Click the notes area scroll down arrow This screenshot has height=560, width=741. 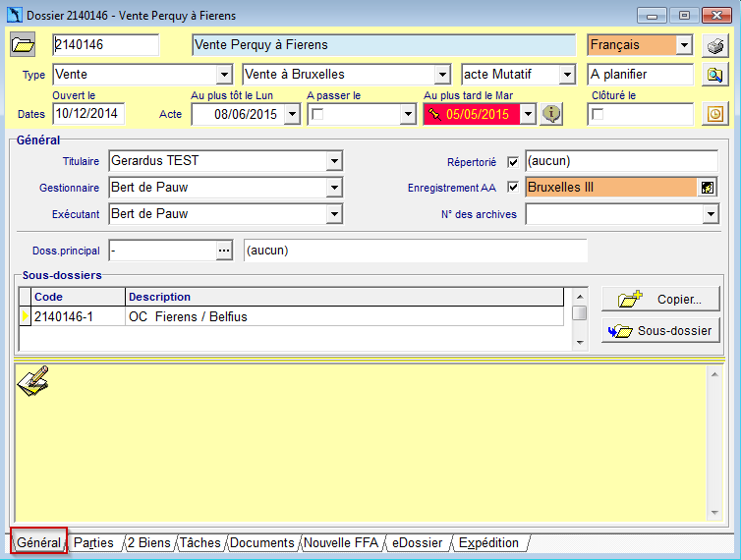(714, 513)
